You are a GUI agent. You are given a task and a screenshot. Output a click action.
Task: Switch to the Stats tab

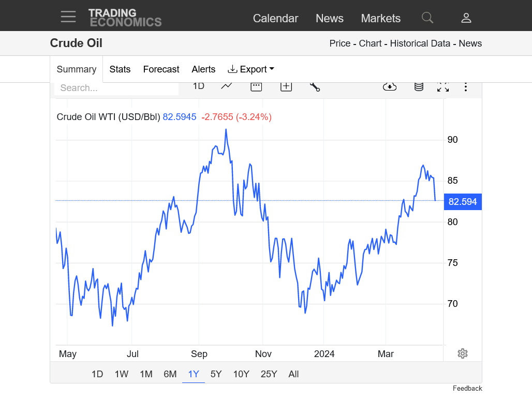coord(120,69)
